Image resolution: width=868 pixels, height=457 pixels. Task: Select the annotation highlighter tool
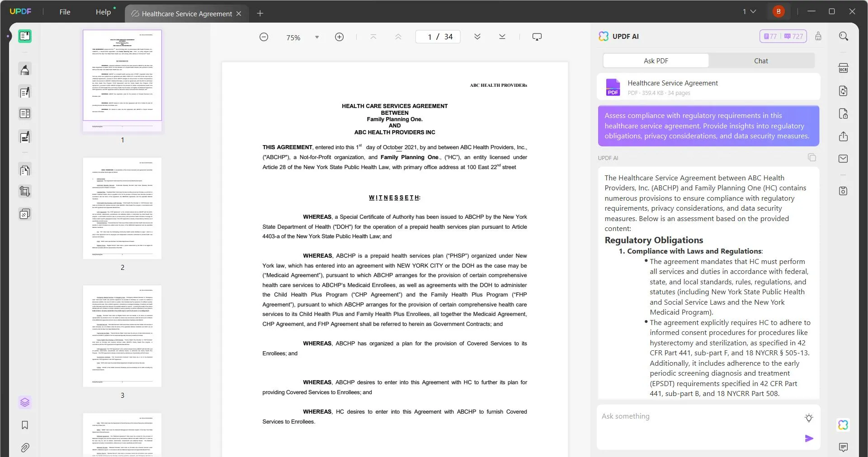tap(24, 69)
